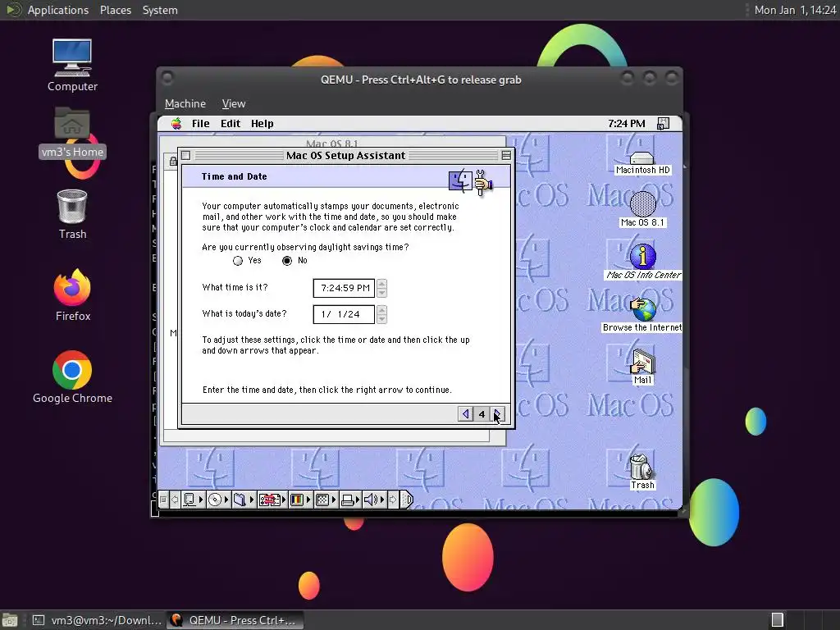This screenshot has height=630, width=840.
Task: Open the Apple menu in Mac OS
Action: [x=176, y=124]
